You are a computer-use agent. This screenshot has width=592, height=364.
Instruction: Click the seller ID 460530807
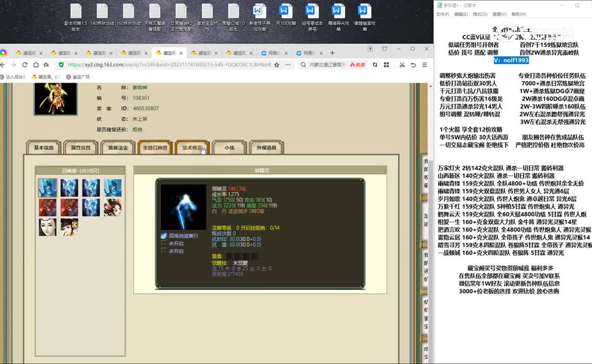tap(146, 108)
